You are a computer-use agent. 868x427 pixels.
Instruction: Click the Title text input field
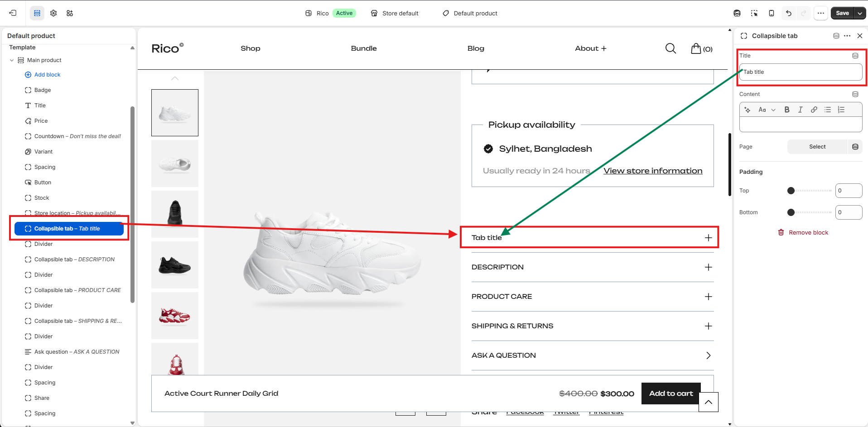coord(800,72)
